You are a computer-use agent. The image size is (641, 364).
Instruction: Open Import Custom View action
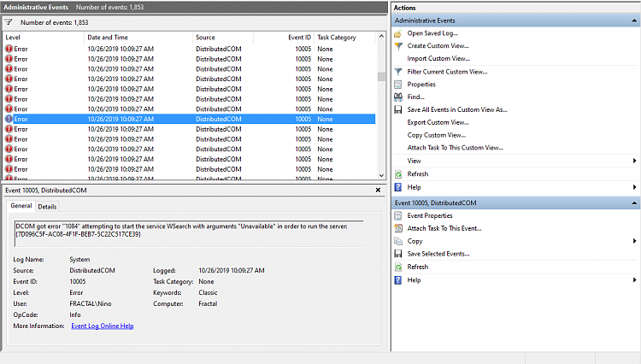pyautogui.click(x=438, y=58)
